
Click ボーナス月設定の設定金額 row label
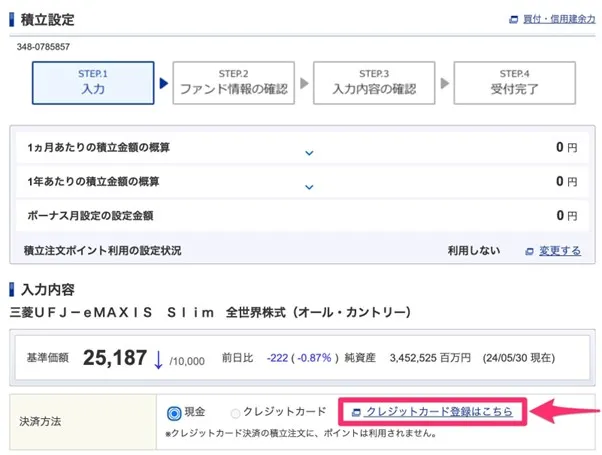click(90, 215)
